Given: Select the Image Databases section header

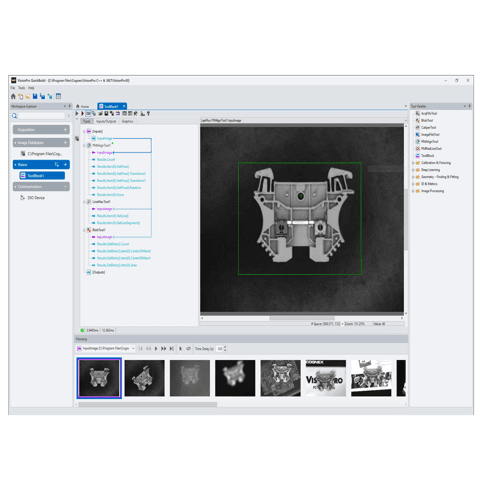Looking at the screenshot, I should click(x=41, y=143).
